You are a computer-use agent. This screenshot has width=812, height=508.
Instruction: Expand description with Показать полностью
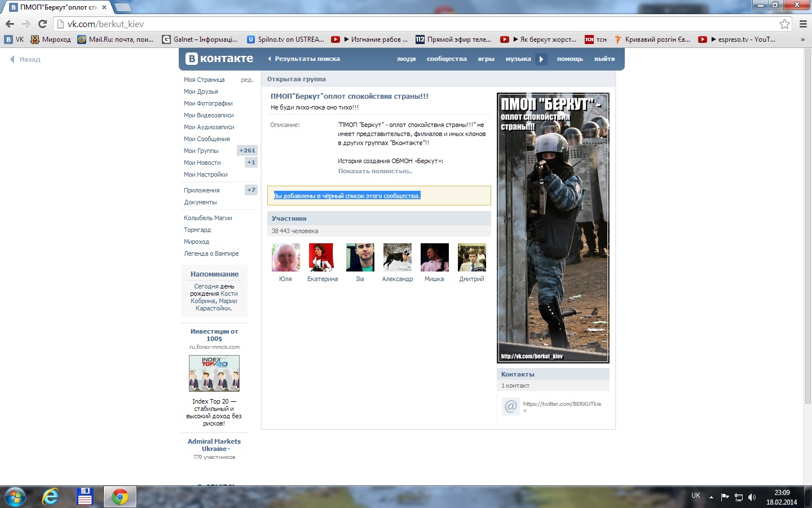tap(375, 171)
